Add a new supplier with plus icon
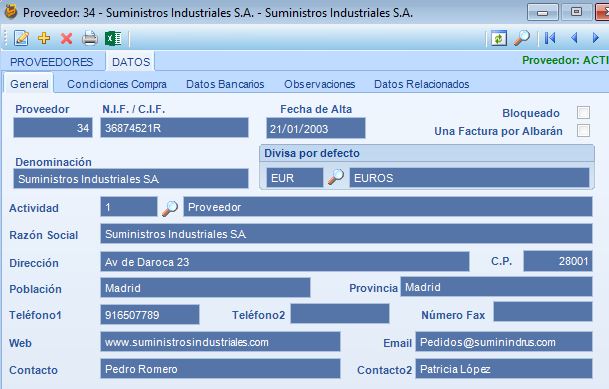Viewport: 609px width, 389px height. point(44,38)
